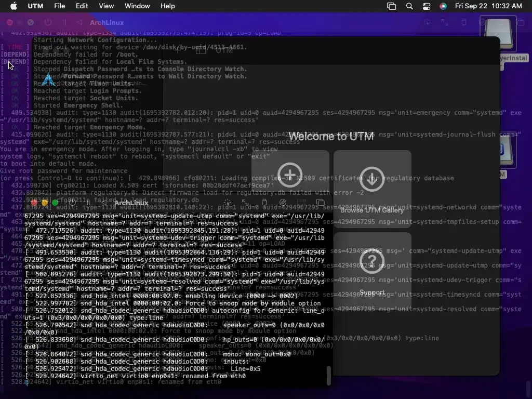Screen dimensions: 532x399
Task: Open the Help menu
Action: point(168,6)
